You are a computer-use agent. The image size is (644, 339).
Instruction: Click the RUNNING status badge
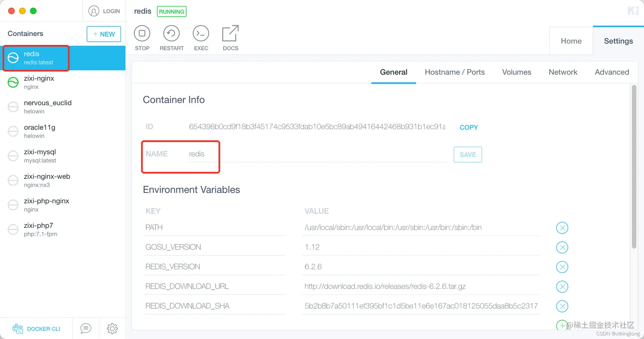point(172,11)
